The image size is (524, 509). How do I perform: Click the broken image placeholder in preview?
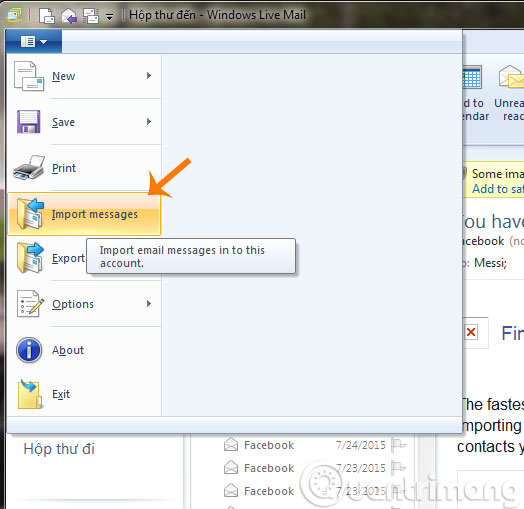(x=471, y=332)
